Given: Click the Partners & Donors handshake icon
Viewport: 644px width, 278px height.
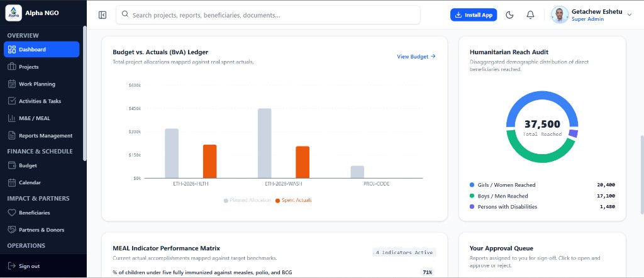Looking at the screenshot, I should click(12, 230).
